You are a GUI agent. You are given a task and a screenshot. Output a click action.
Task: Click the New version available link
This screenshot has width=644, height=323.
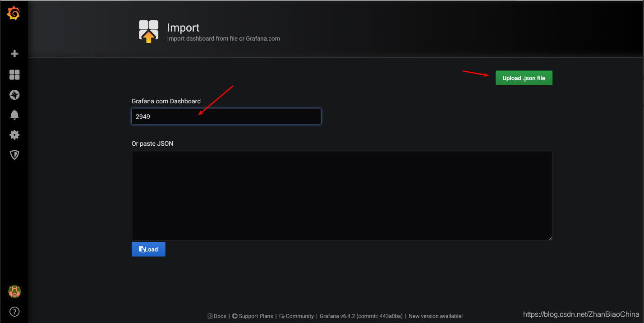(x=436, y=316)
